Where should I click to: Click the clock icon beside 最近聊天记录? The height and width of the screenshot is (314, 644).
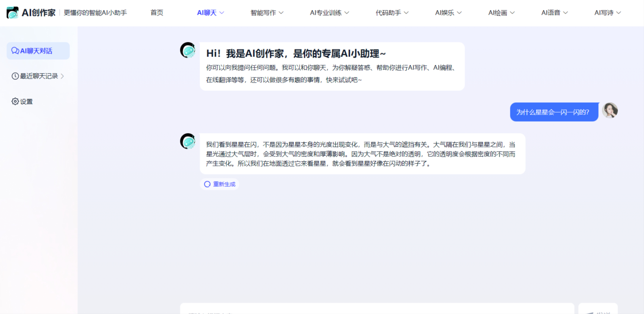click(x=15, y=76)
